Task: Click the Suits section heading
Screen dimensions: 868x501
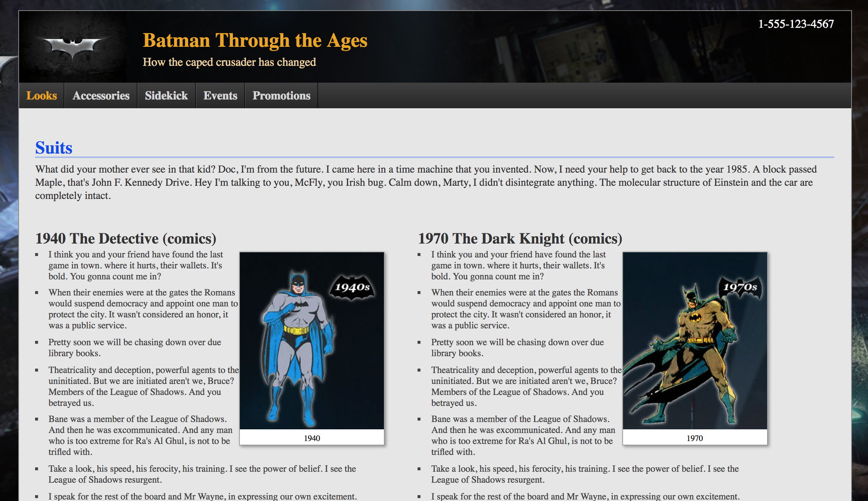Action: pos(54,148)
